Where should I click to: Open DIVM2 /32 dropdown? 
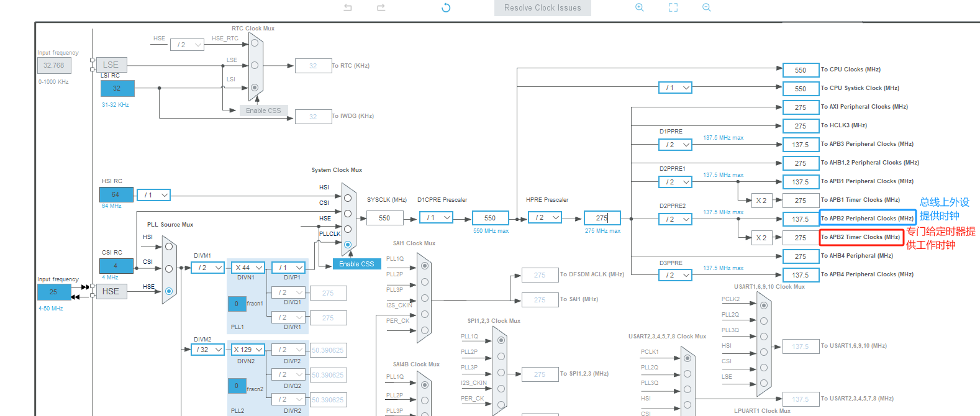point(207,350)
